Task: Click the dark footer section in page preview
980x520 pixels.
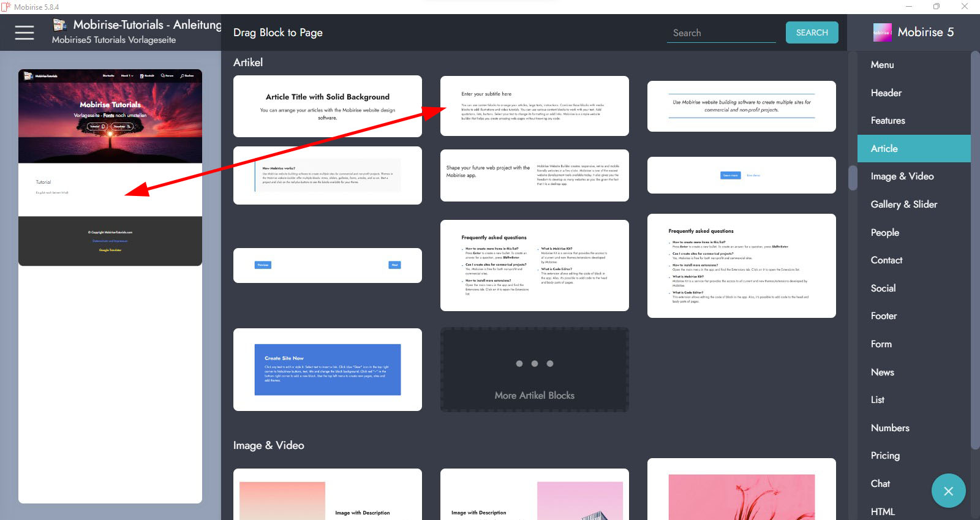Action: [110, 241]
